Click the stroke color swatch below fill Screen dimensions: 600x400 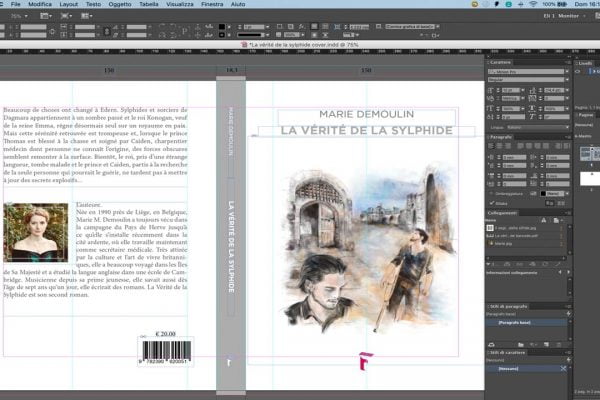(x=222, y=35)
